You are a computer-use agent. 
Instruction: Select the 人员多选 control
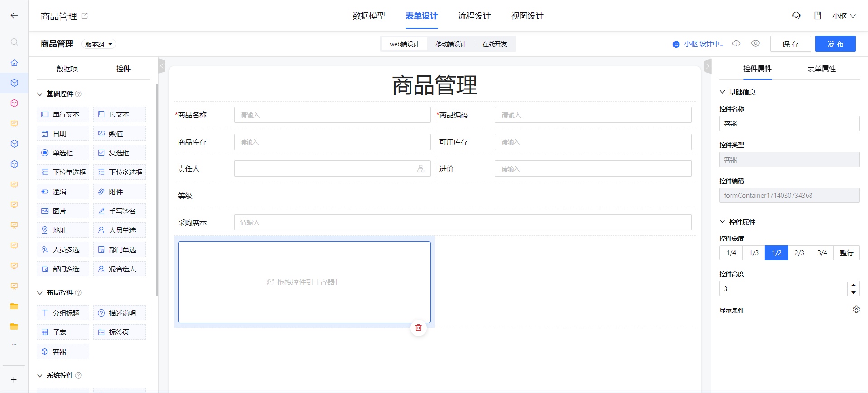[62, 249]
